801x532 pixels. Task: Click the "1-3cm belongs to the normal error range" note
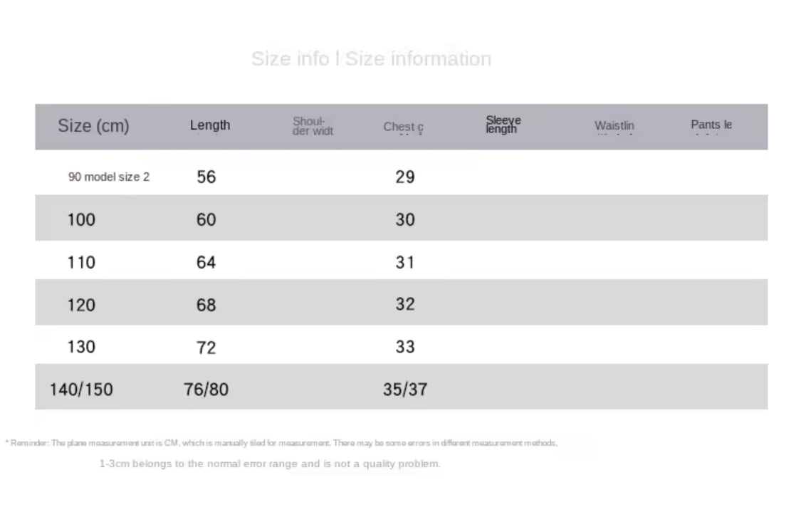270,464
